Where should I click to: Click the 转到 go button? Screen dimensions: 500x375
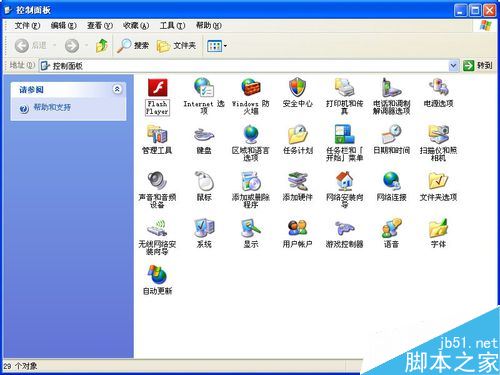[x=478, y=66]
